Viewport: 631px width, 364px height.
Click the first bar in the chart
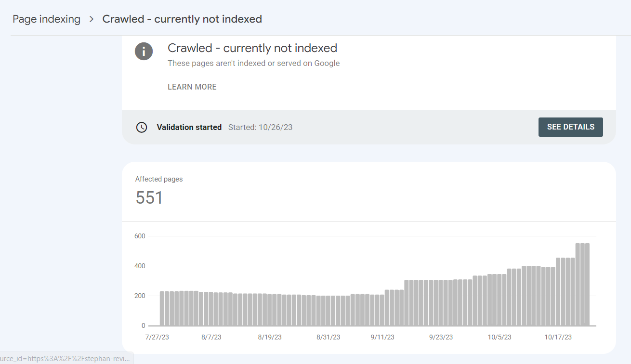[x=162, y=309]
